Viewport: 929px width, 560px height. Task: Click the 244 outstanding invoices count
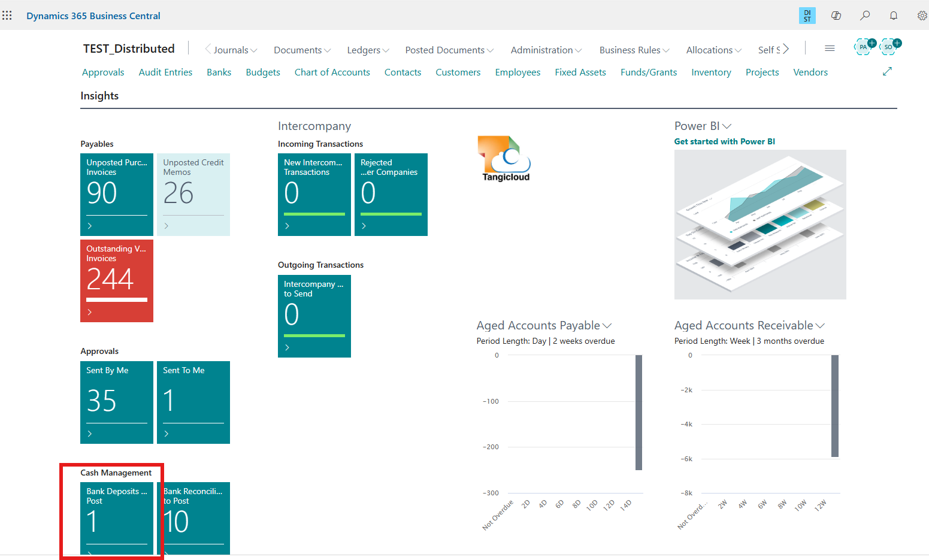pos(110,279)
